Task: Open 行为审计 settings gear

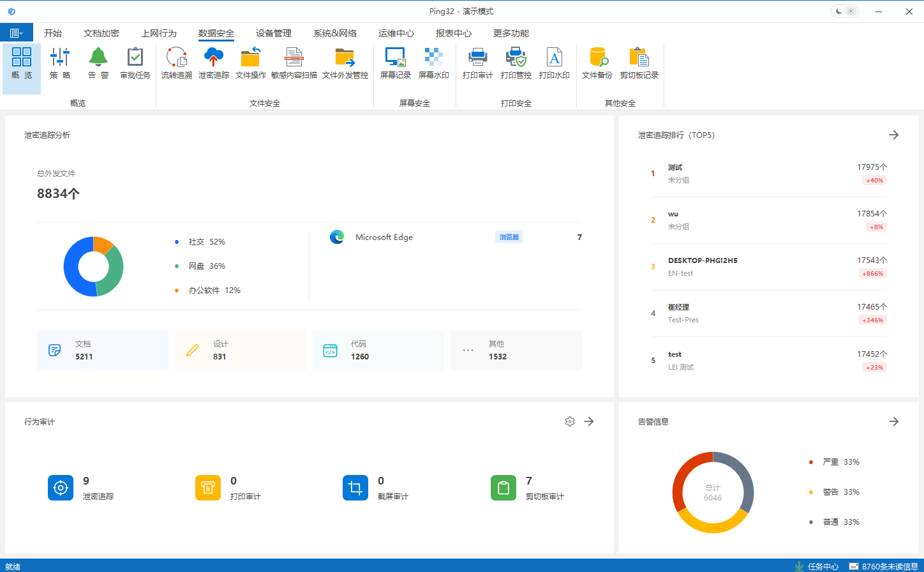Action: click(570, 421)
